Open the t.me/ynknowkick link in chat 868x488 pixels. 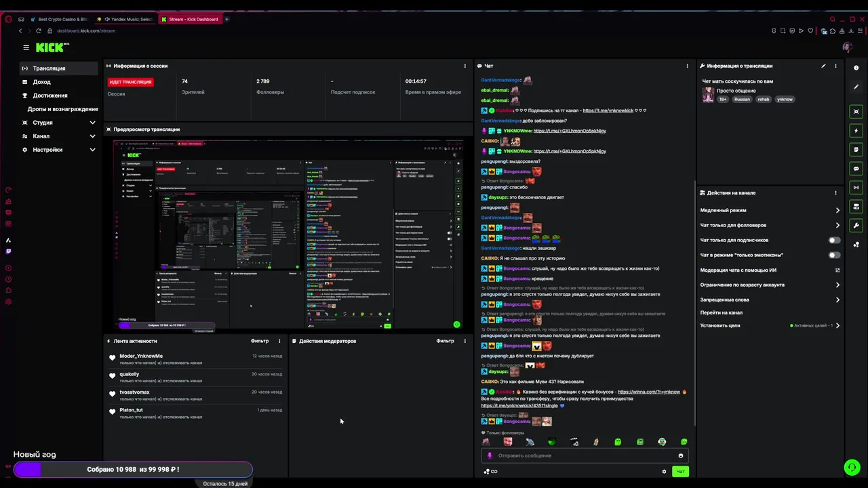[x=608, y=110]
